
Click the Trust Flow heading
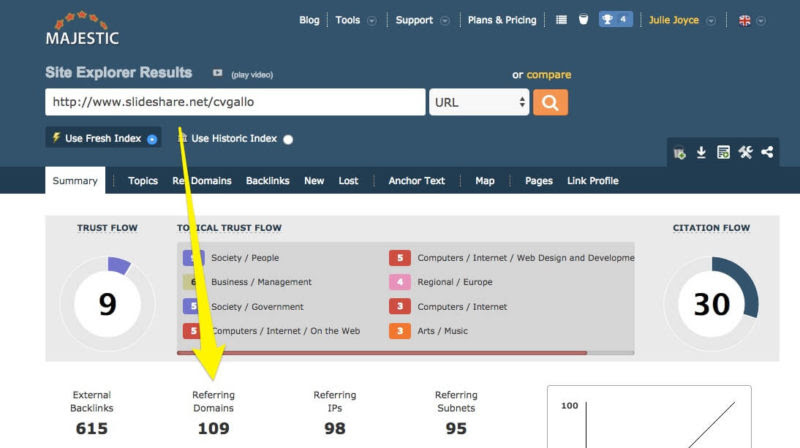107,228
